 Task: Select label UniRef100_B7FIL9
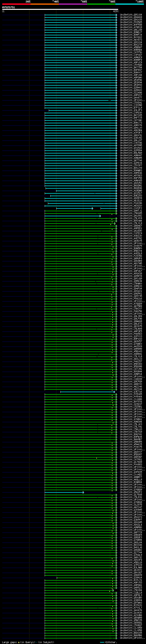(x=131, y=108)
